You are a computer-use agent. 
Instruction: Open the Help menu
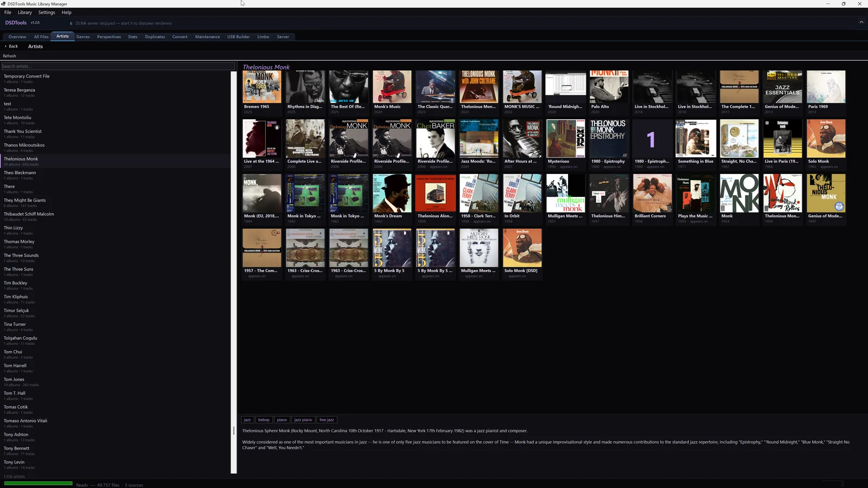[x=67, y=12]
